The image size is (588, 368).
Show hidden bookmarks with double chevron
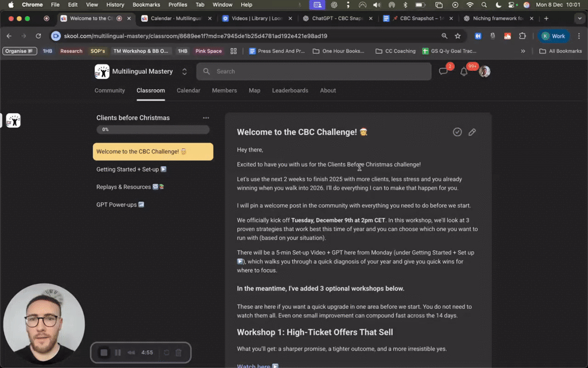pos(523,51)
